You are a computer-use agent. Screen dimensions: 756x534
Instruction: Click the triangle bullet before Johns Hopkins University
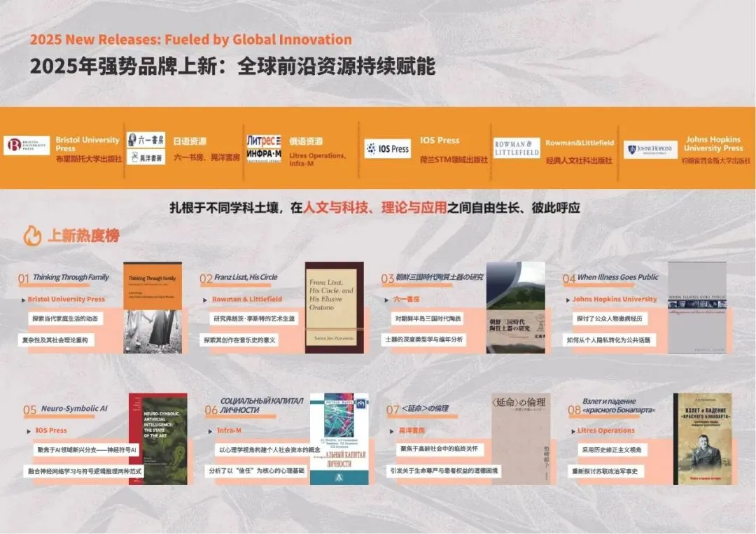pos(568,300)
